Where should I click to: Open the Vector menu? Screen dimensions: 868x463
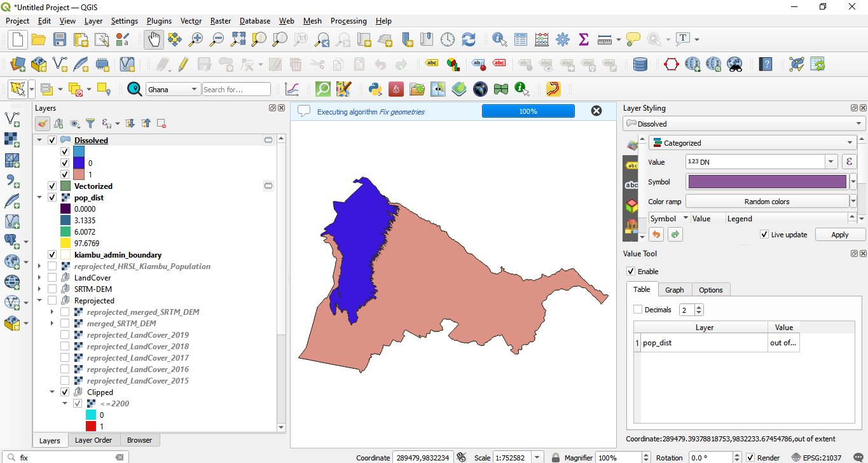[x=191, y=21]
